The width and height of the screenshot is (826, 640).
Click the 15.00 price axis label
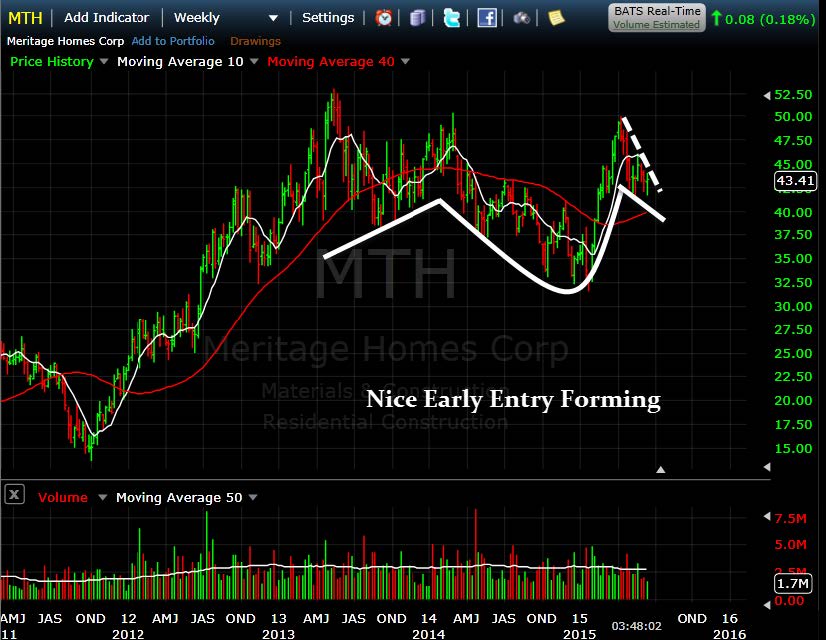(793, 448)
